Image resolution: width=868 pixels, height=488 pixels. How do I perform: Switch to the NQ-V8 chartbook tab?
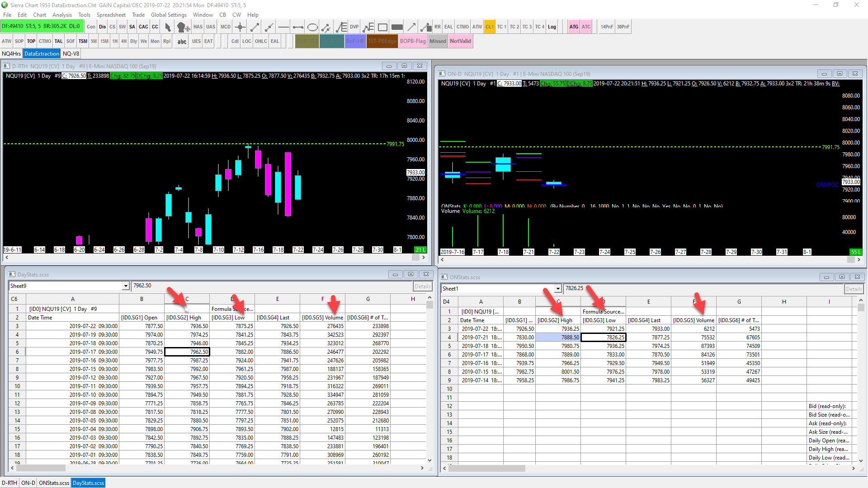(71, 54)
